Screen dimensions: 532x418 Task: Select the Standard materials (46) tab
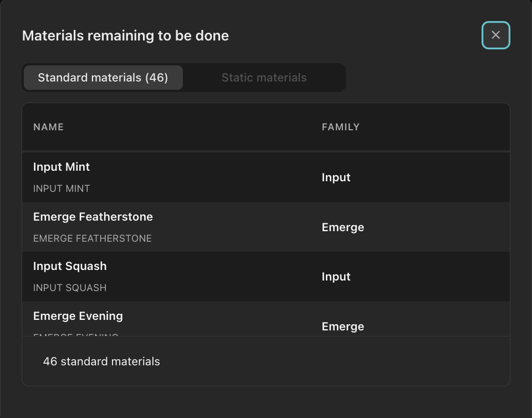coord(103,78)
